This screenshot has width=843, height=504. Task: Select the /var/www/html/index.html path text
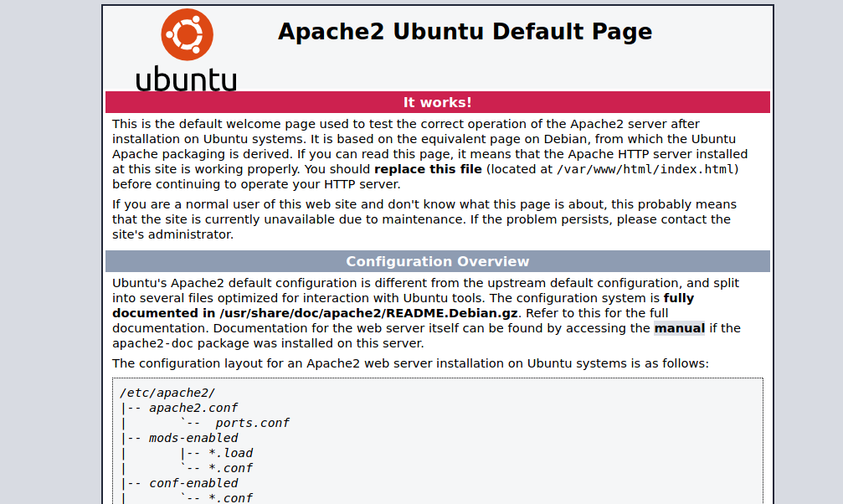(x=645, y=169)
